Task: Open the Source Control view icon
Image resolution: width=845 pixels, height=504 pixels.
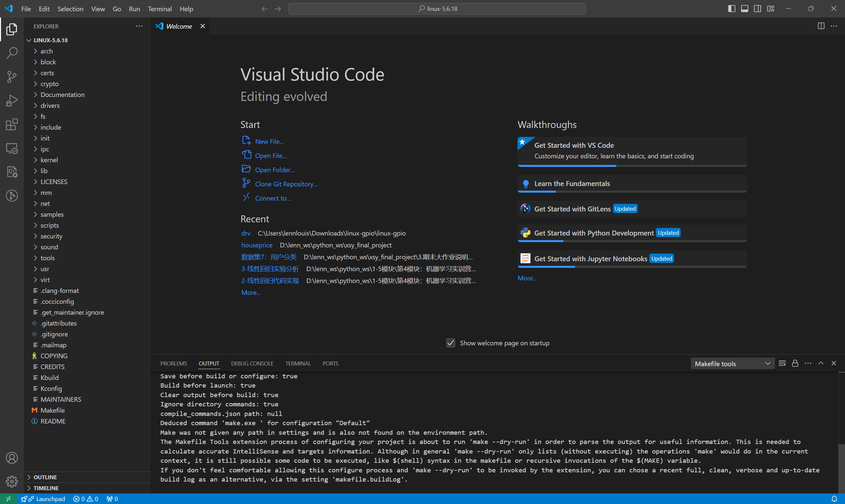Action: pyautogui.click(x=12, y=77)
